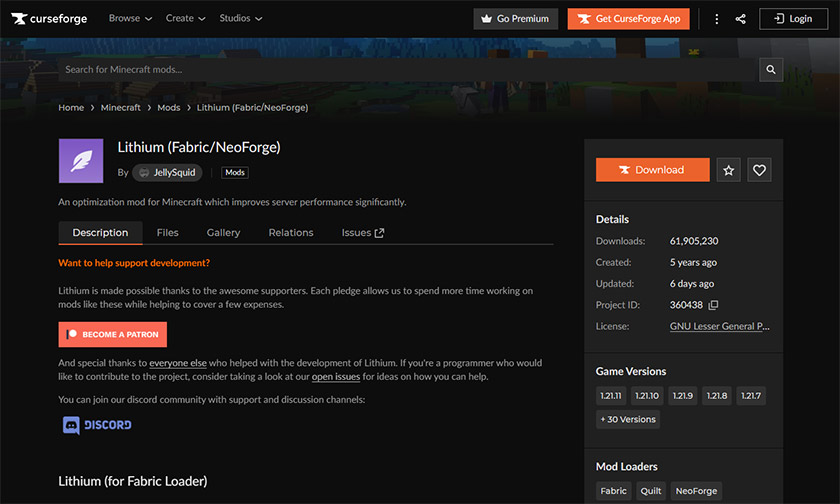Show the + 30 Versions list

628,419
